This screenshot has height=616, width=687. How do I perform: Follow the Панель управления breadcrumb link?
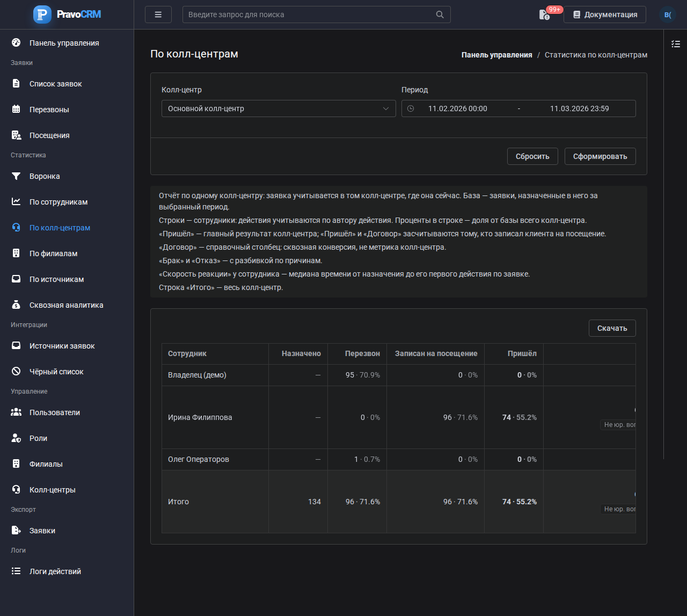497,55
